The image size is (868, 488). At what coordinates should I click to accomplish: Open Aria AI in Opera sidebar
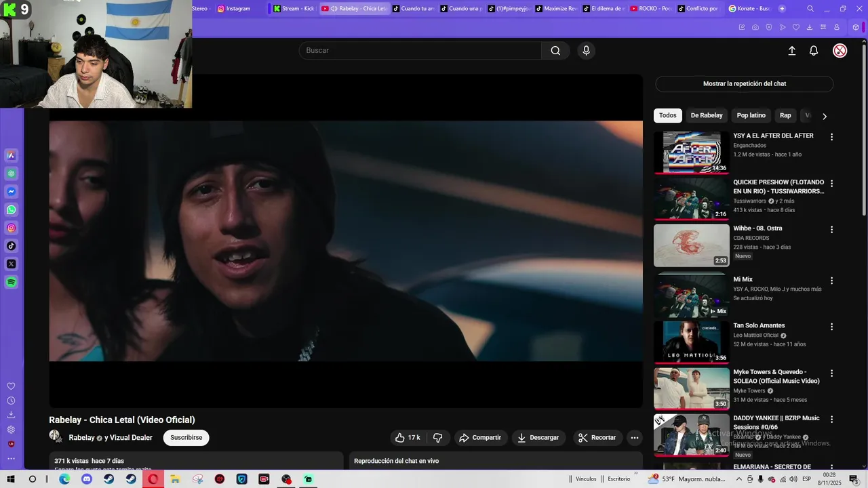(x=12, y=155)
